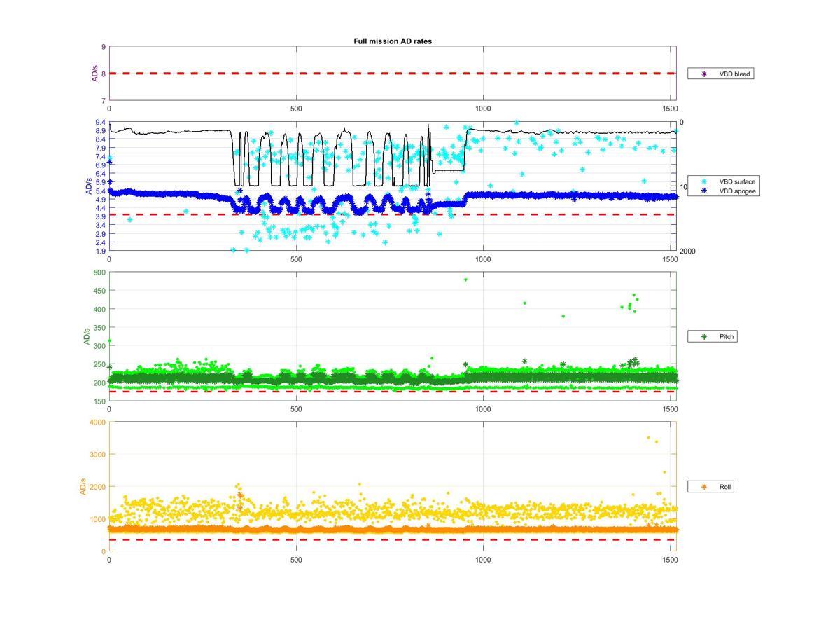Click the blue 'AD/s' axis label of VBD plot
The width and height of the screenshot is (840, 620).
(88, 186)
